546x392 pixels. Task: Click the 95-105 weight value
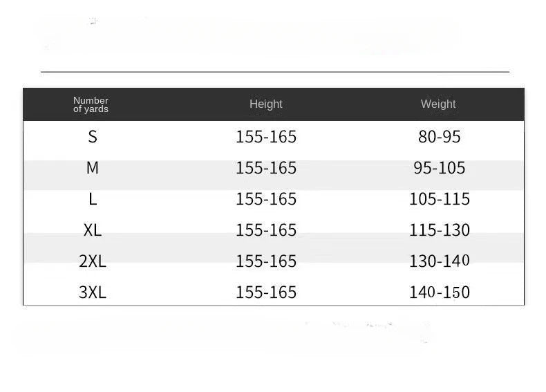click(x=439, y=168)
